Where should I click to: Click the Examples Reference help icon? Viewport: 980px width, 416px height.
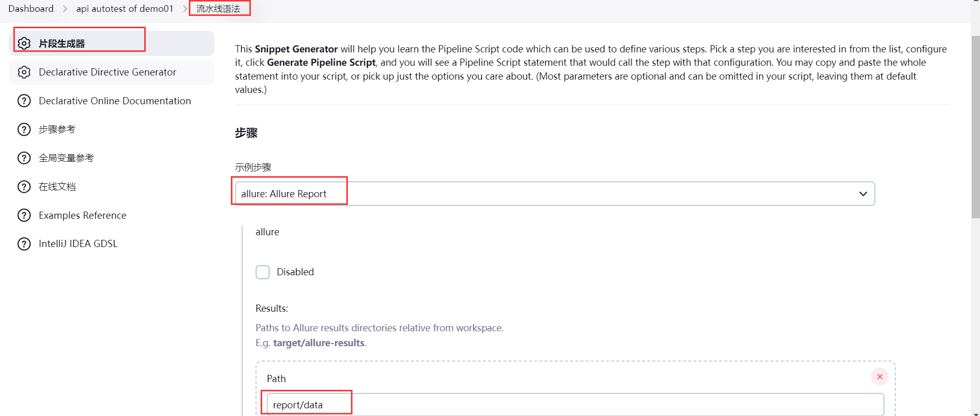coord(24,215)
